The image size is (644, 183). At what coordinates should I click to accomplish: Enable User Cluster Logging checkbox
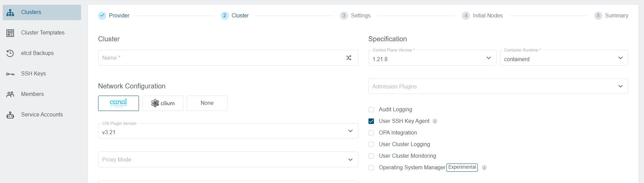pyautogui.click(x=371, y=144)
